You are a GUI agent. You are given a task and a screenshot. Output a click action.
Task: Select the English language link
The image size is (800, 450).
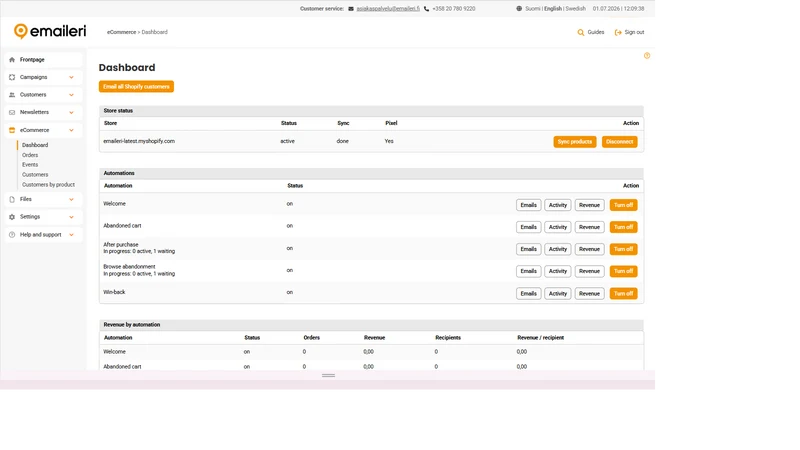pos(553,9)
